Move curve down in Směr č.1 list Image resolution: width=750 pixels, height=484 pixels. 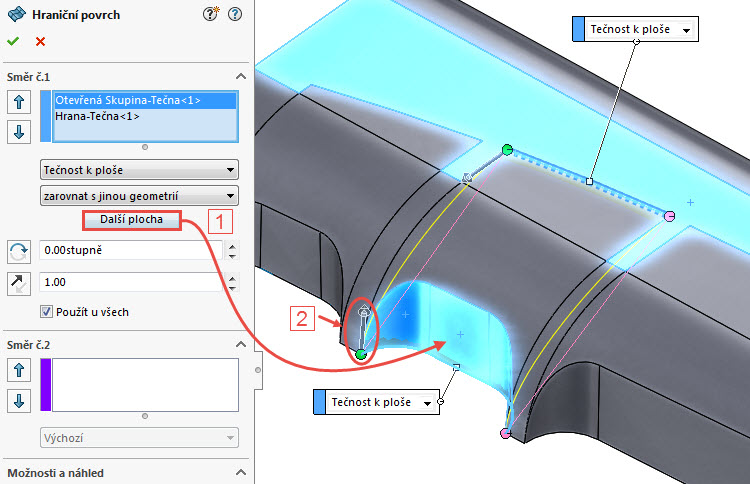tap(19, 132)
